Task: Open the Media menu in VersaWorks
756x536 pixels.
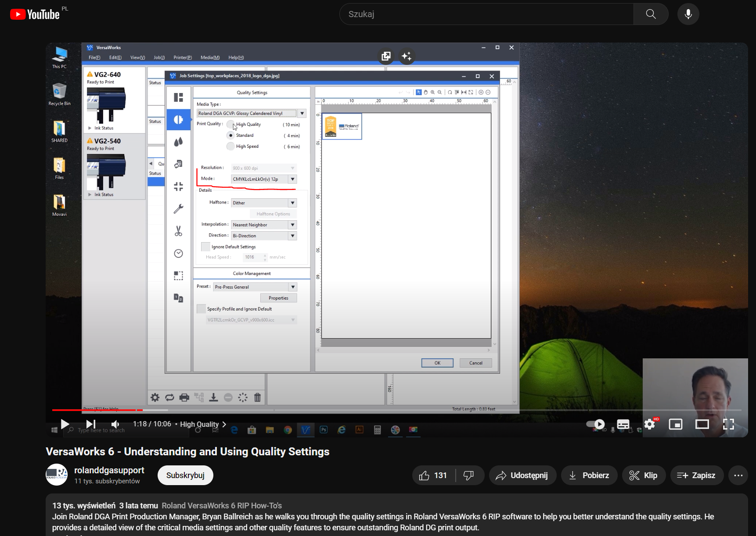Action: (210, 57)
